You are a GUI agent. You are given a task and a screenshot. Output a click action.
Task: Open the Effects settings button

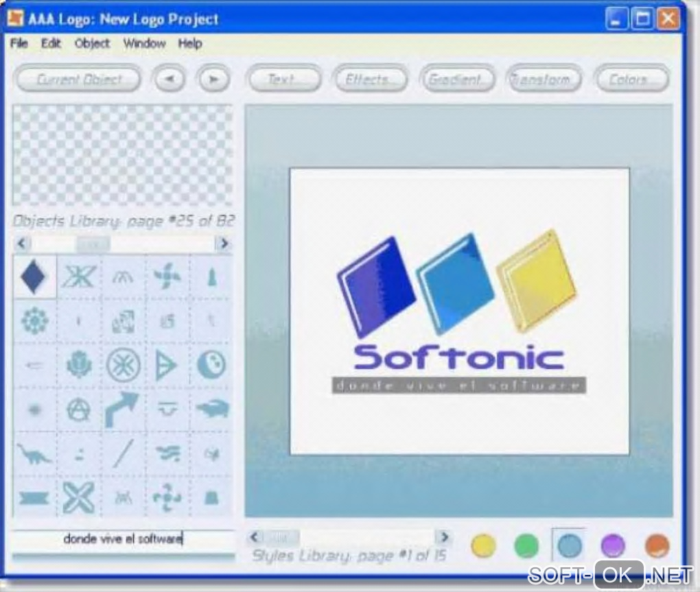coord(371,79)
